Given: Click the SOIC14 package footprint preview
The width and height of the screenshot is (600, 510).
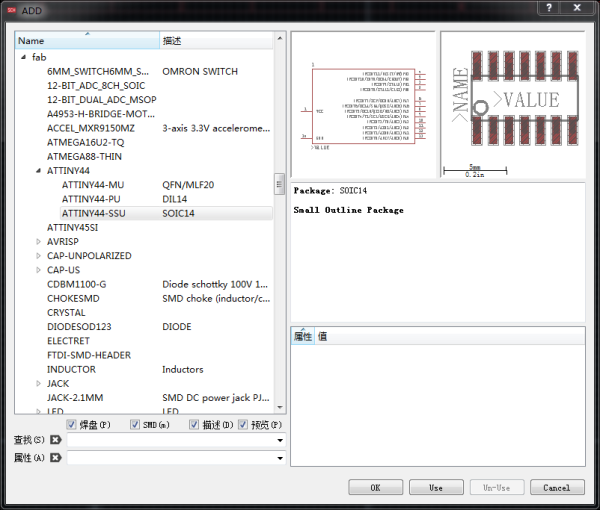Looking at the screenshot, I should (513, 104).
